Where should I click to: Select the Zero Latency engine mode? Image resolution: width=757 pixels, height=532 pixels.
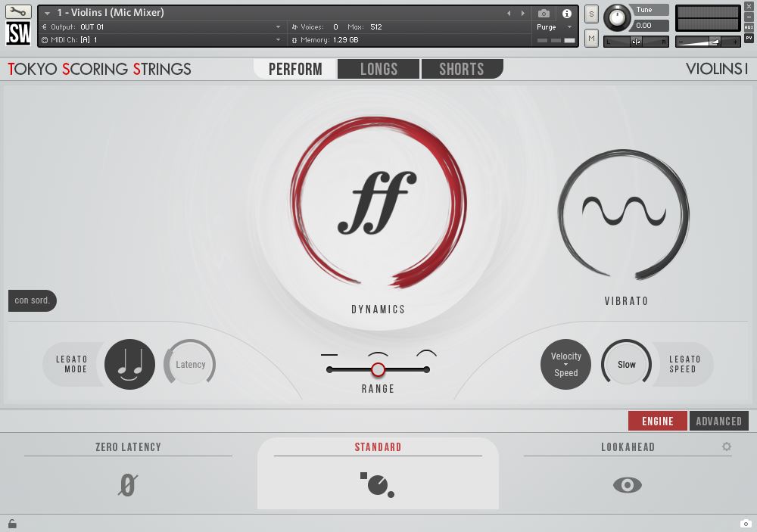click(x=128, y=447)
